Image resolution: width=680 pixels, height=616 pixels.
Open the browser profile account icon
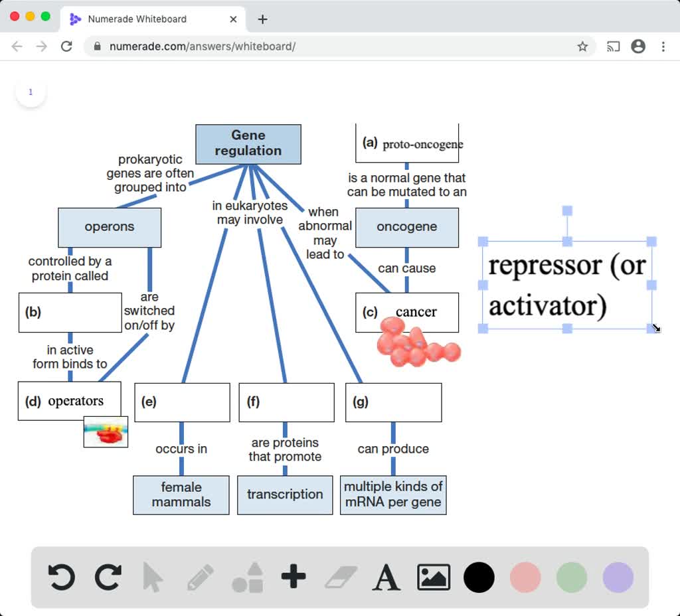click(638, 46)
